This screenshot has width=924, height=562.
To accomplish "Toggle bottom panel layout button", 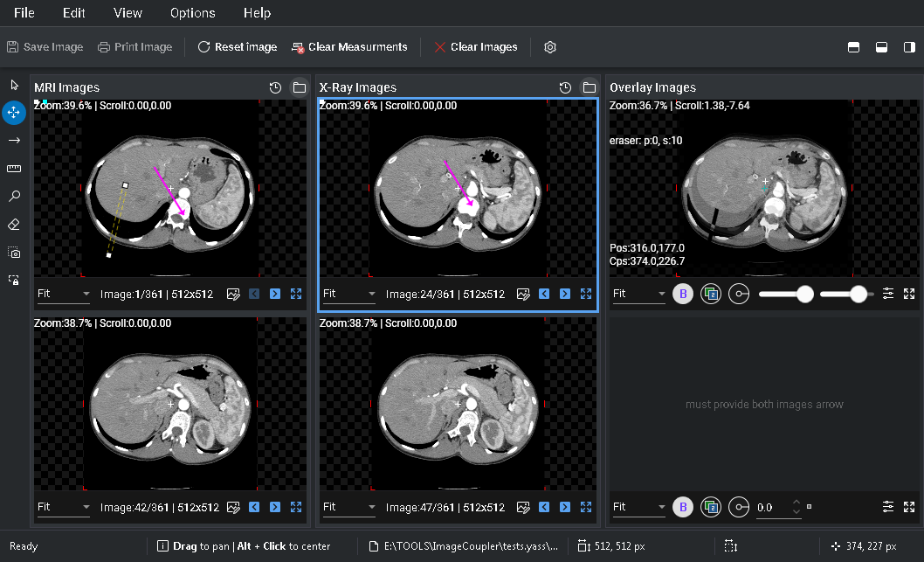I will point(881,47).
